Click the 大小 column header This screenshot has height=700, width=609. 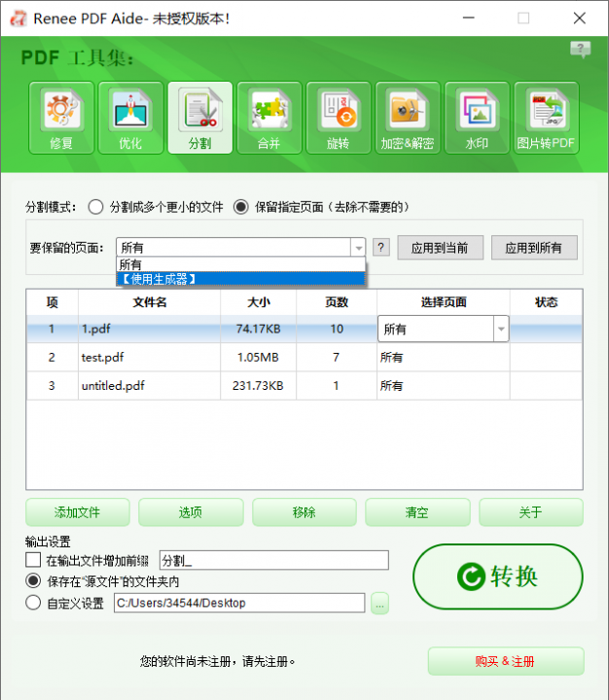tap(258, 302)
